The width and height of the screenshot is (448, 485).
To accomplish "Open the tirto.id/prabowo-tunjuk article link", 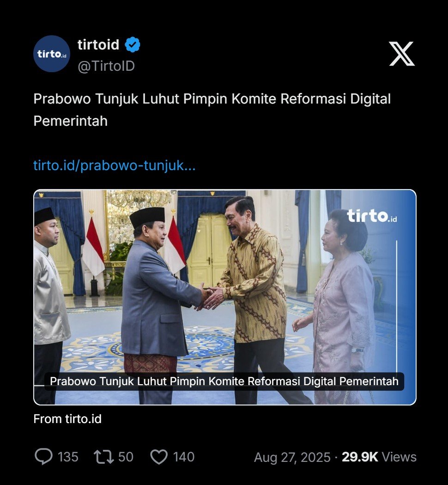I will [x=115, y=166].
